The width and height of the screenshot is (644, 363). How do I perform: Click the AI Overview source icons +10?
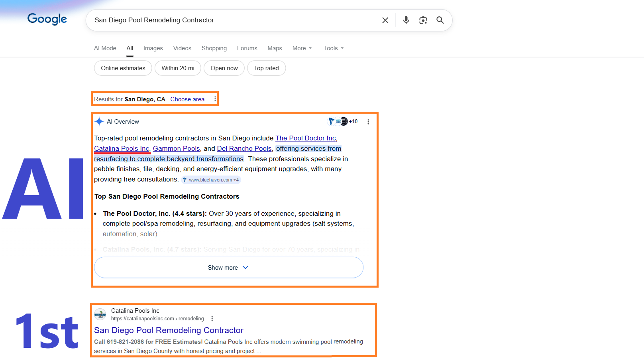343,122
